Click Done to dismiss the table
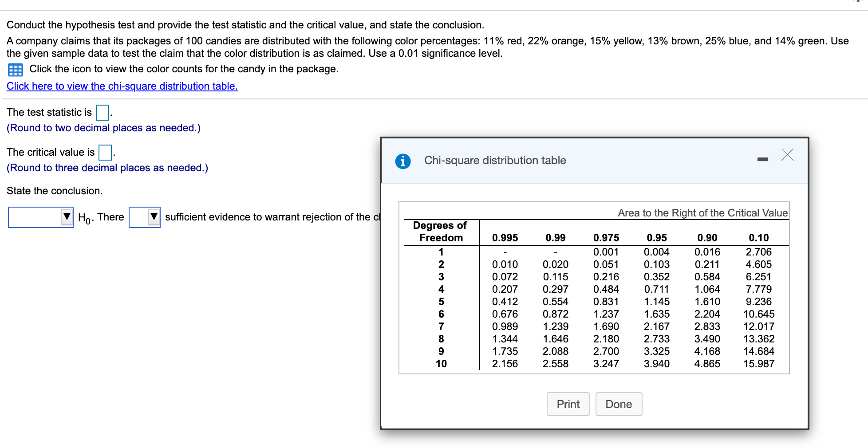Image resolution: width=868 pixels, height=448 pixels. (619, 404)
